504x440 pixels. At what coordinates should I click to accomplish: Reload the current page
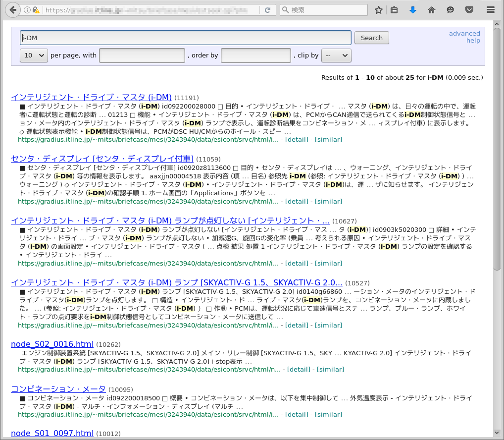point(267,10)
